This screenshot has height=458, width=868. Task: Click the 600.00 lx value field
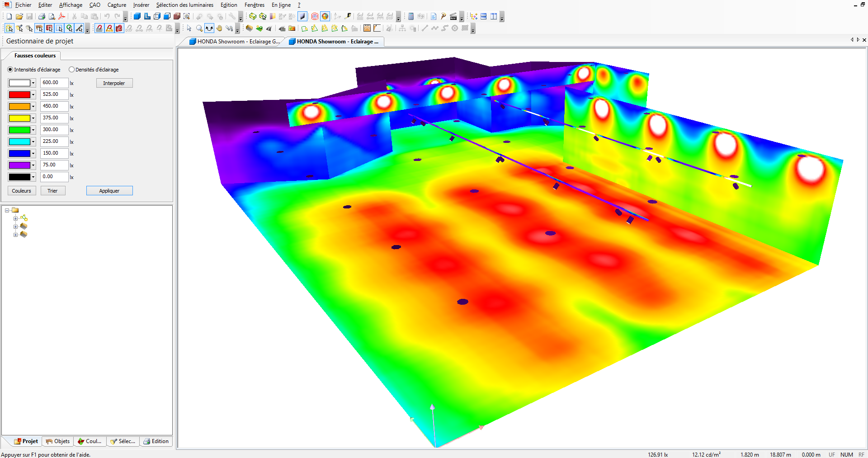54,83
